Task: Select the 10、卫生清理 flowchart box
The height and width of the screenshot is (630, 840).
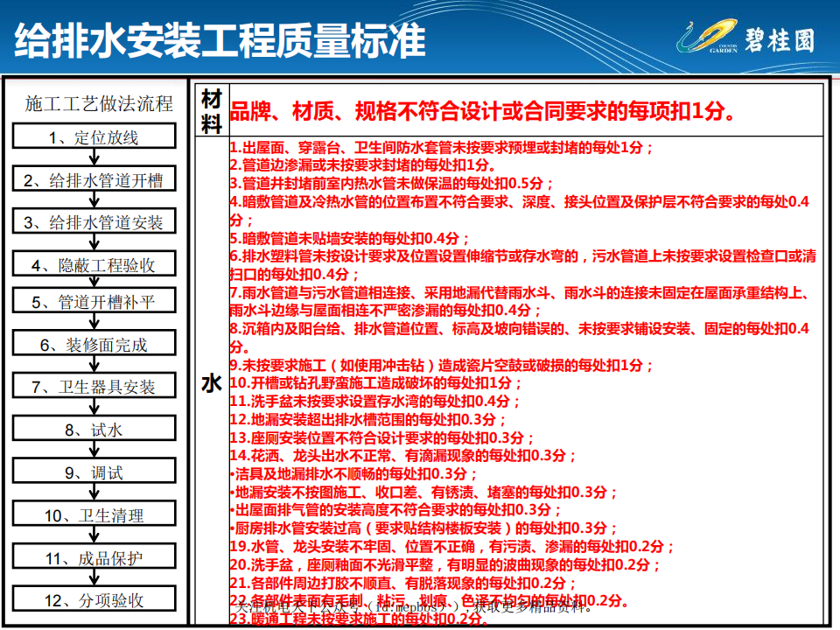Action: [94, 515]
